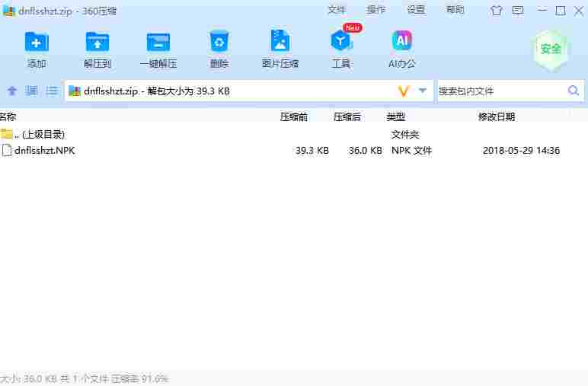Maximize the 360压缩 window
Viewport: 588px width, 386px height.
[561, 11]
